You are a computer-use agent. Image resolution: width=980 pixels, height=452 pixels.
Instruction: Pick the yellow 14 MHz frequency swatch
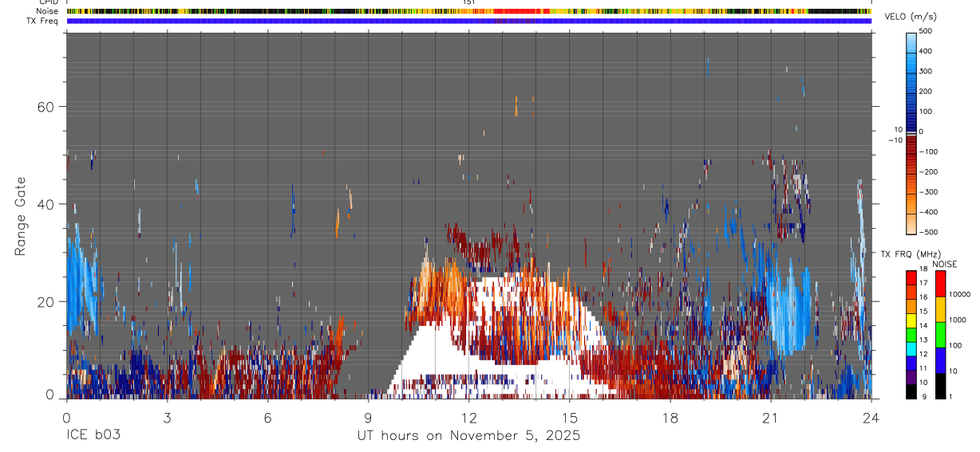911,321
